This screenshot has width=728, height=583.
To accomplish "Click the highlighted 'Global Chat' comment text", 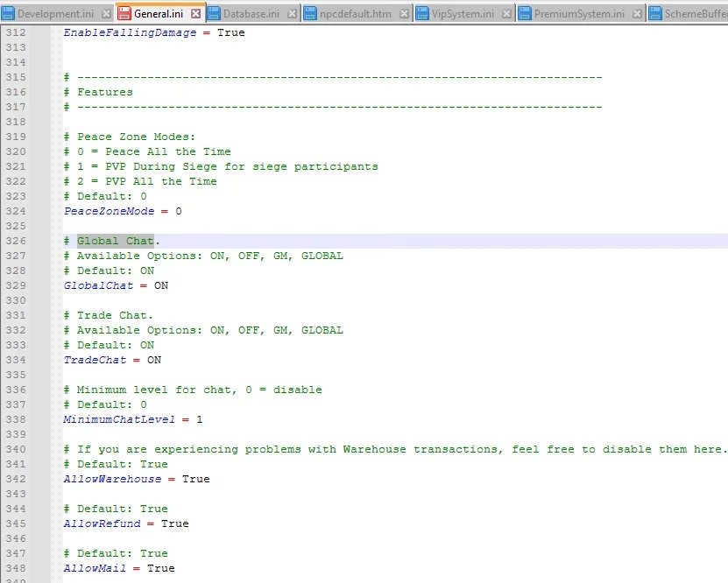I will [115, 242].
